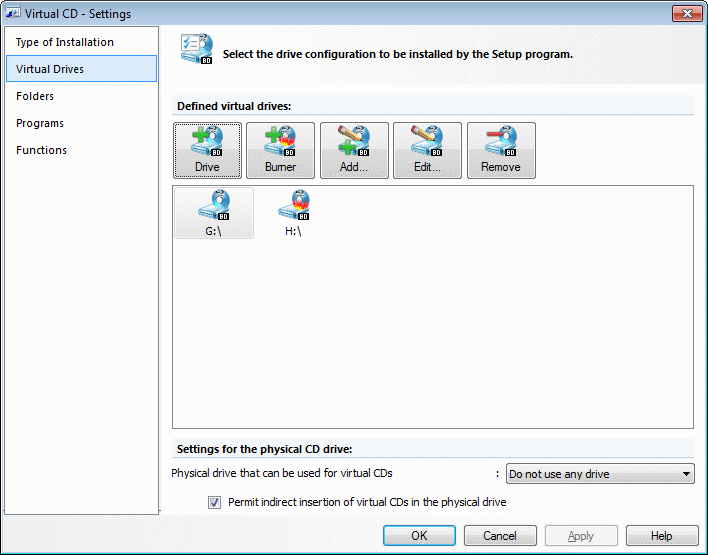
Task: Remove the selected virtual drive
Action: (x=501, y=150)
